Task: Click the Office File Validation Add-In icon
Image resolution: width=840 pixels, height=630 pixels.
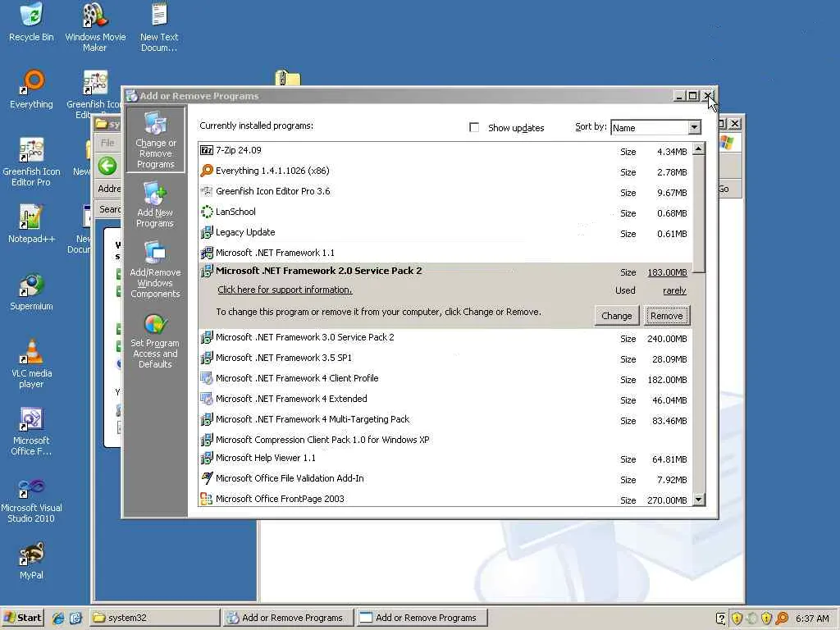Action: tap(206, 478)
